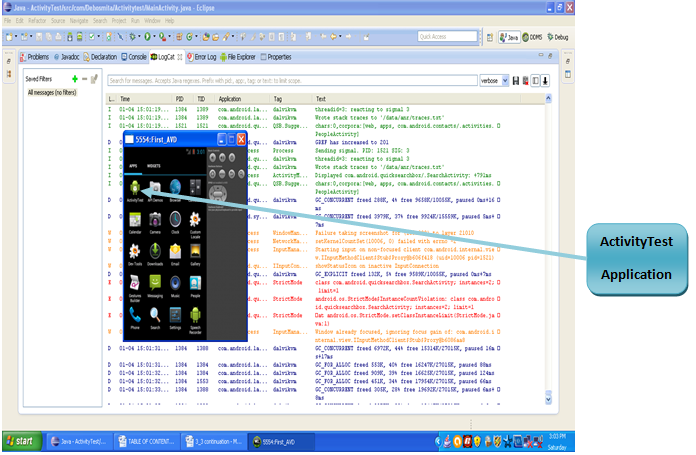Open TABLE OF CONTENT taskbar item

point(146,442)
